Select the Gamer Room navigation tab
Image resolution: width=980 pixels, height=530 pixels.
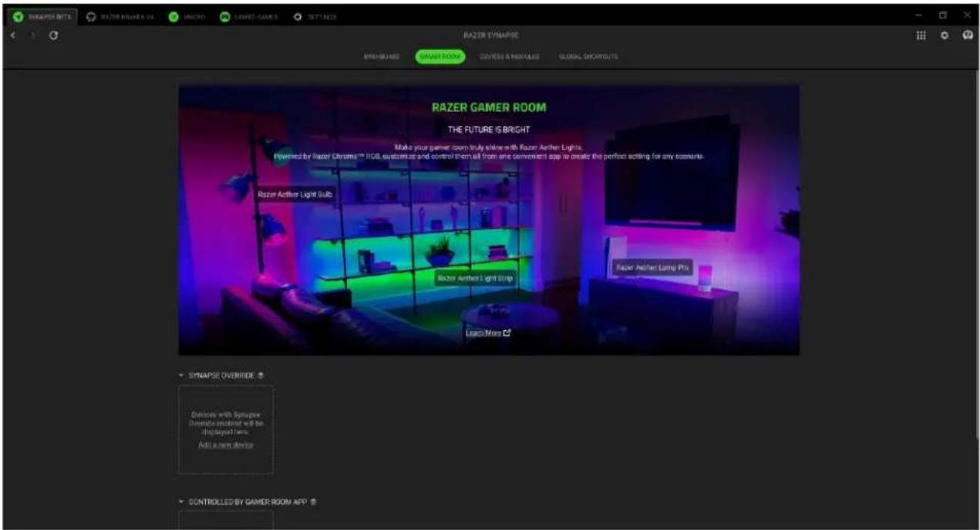(x=439, y=56)
